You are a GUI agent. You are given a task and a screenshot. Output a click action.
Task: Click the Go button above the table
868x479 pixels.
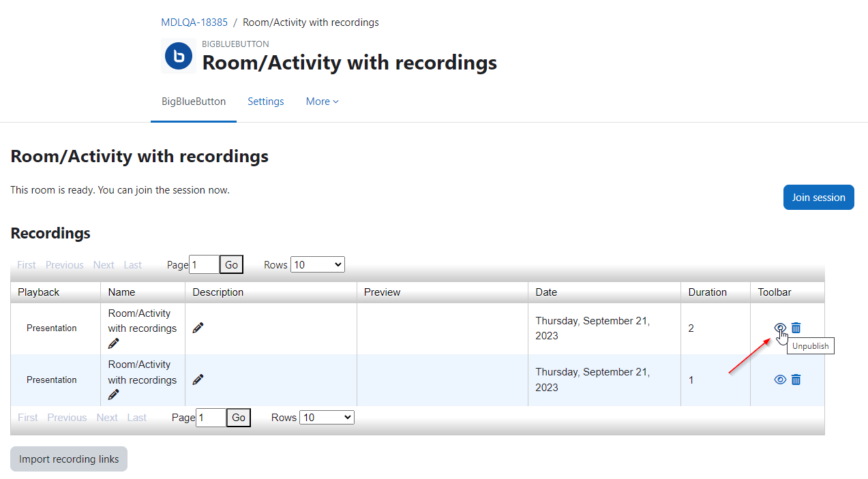click(231, 264)
